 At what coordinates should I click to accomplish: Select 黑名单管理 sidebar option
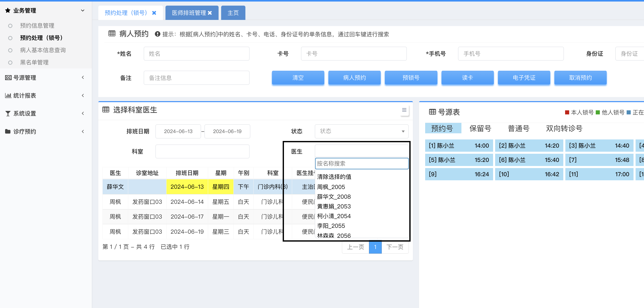pyautogui.click(x=34, y=62)
